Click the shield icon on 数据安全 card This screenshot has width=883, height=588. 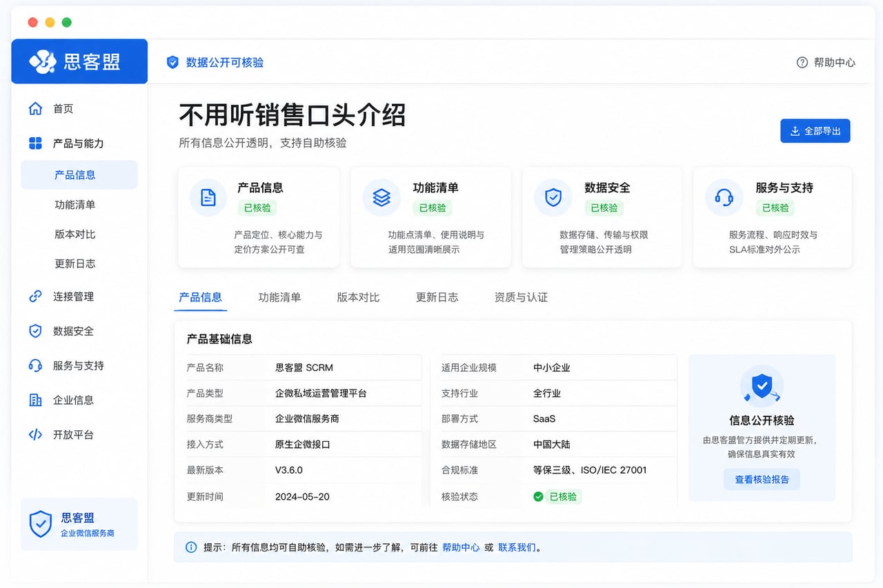click(553, 198)
